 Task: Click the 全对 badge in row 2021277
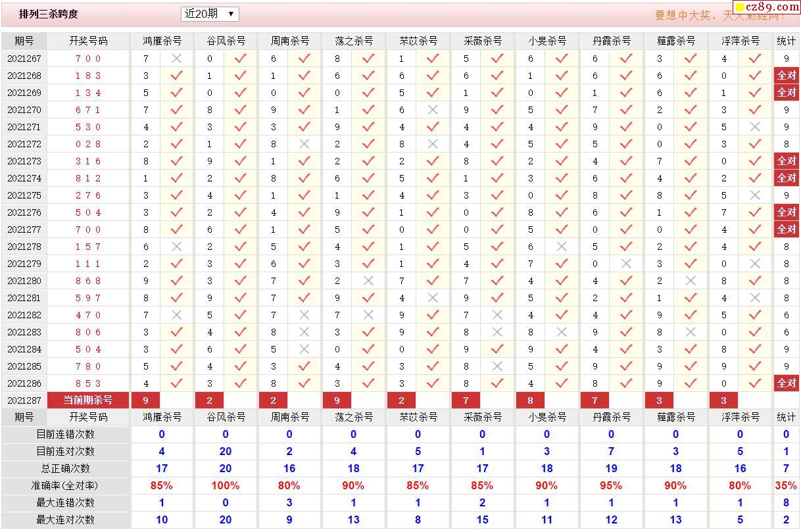click(787, 230)
